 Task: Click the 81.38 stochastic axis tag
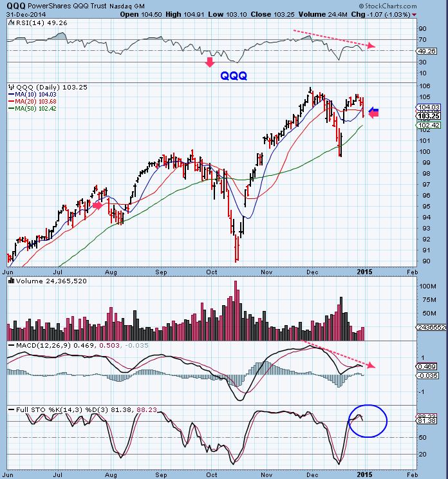tap(427, 421)
